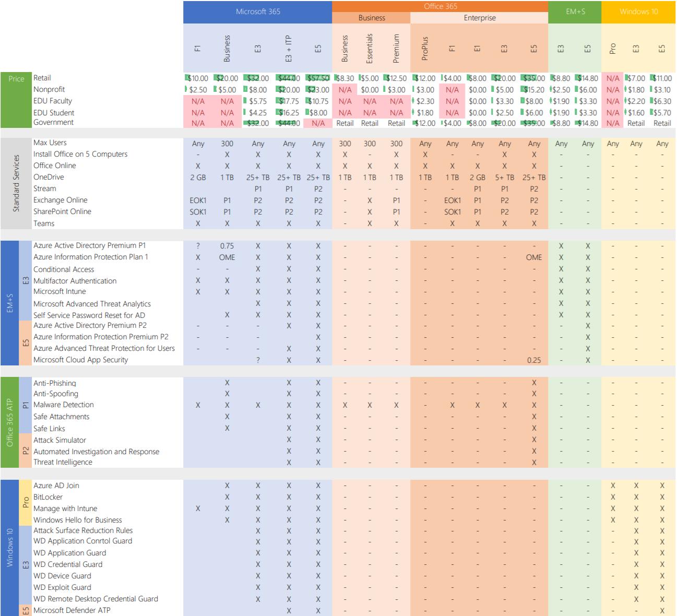Click Install Office on 5 Computers row label
677x616 pixels.
(x=80, y=154)
